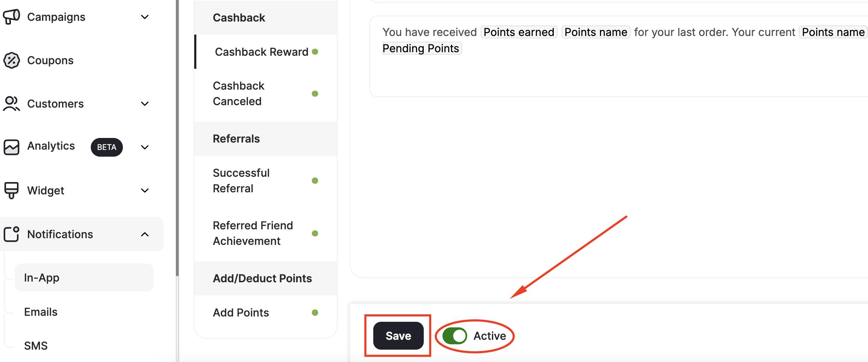
Task: Click the Widget paint-roller icon
Action: (11, 191)
